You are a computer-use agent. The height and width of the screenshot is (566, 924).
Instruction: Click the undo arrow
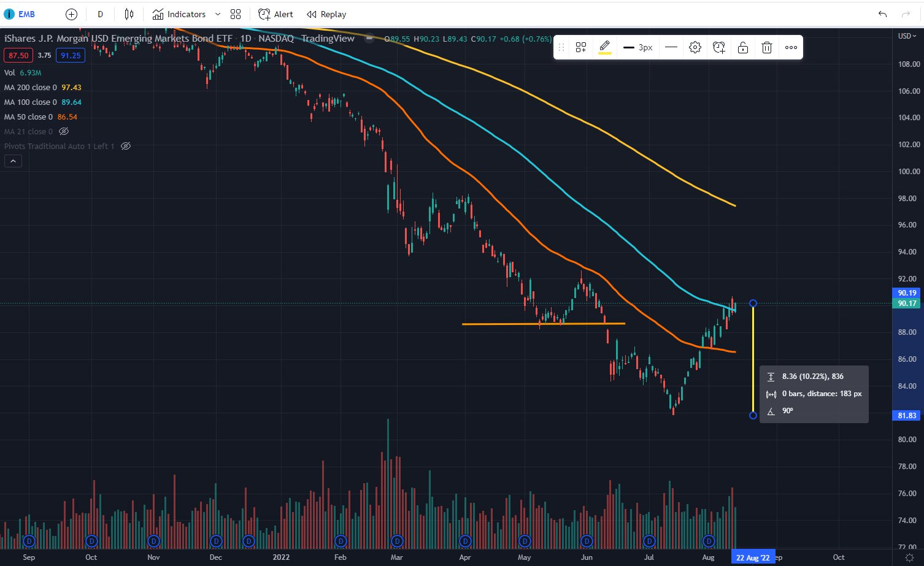tap(882, 14)
